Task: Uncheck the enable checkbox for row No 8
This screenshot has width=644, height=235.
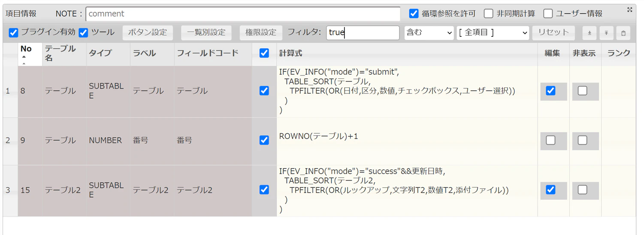Action: point(264,90)
